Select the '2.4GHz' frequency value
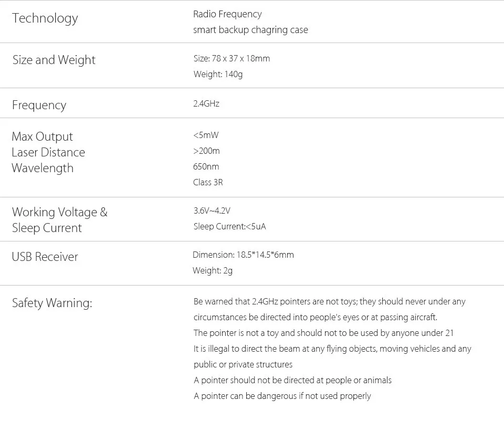Viewport: 504px width, 421px height. click(x=206, y=103)
